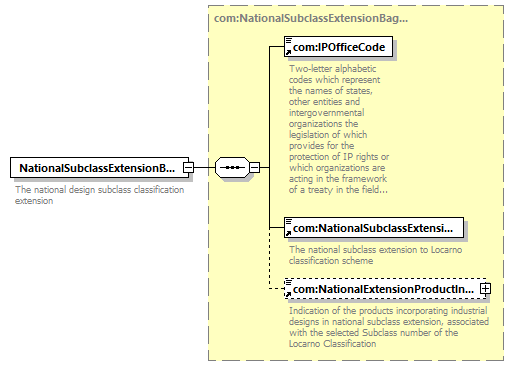Expand com:NationalExtensionProductIn... with its plus toggle
The height and width of the screenshot is (366, 514).
click(485, 289)
